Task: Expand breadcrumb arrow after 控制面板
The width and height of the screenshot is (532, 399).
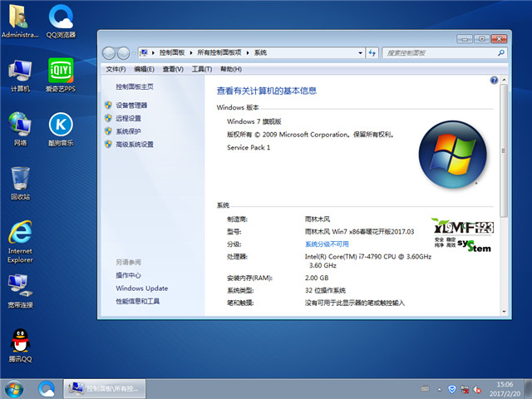Action: (x=191, y=53)
